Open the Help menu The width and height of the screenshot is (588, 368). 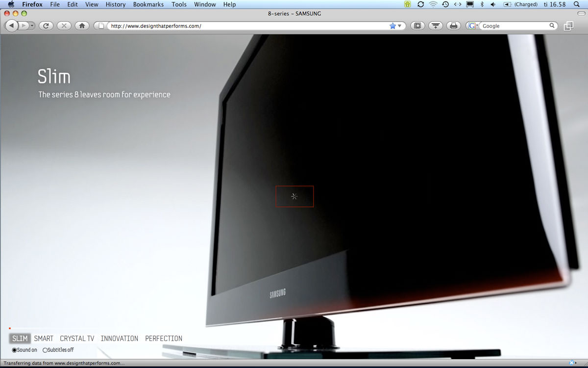tap(229, 4)
